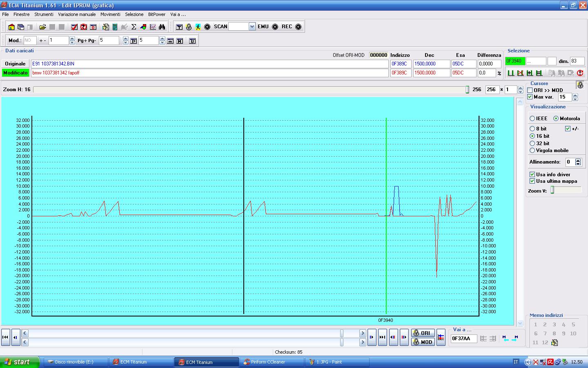Select the 8 bit radio option
The width and height of the screenshot is (588, 368).
532,129
